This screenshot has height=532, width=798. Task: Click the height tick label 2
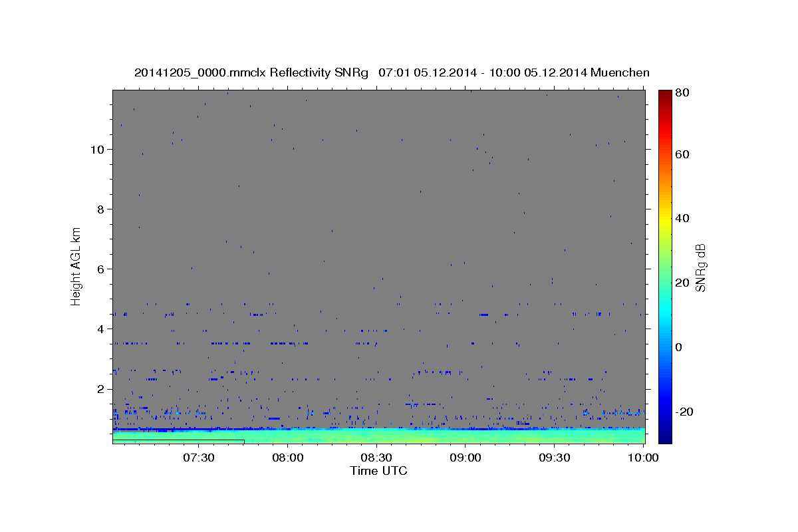pyautogui.click(x=101, y=389)
